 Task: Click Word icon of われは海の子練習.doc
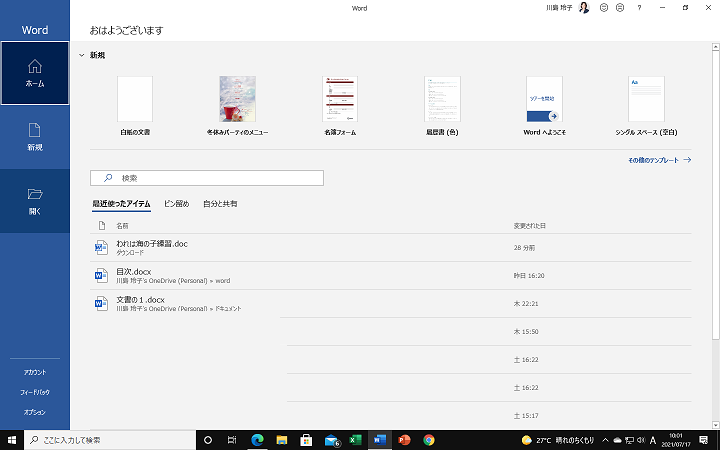point(101,248)
